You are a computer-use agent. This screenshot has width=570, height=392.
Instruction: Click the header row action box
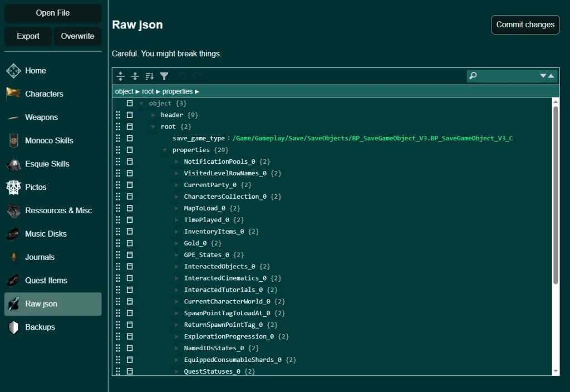(x=130, y=115)
